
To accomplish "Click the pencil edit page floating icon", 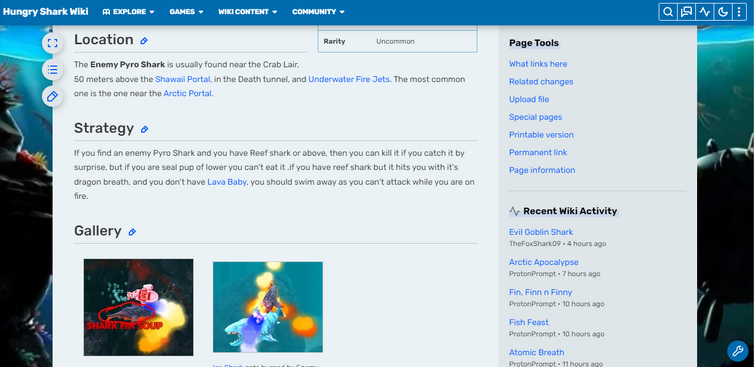I will [x=52, y=97].
